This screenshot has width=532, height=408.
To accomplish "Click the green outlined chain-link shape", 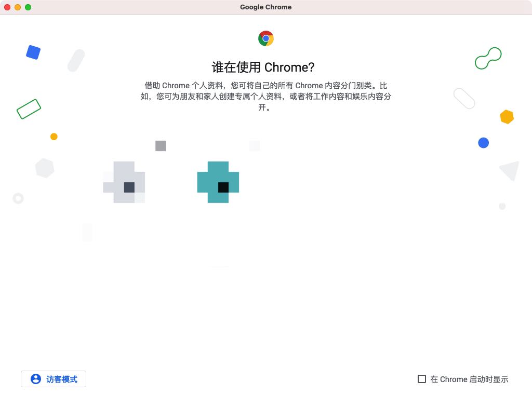I will pos(488,58).
